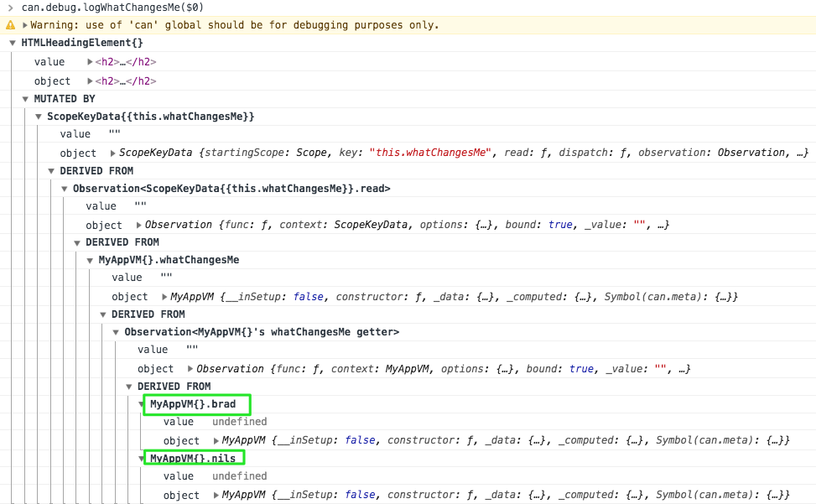Collapse the MUTATED BY section

click(x=25, y=99)
